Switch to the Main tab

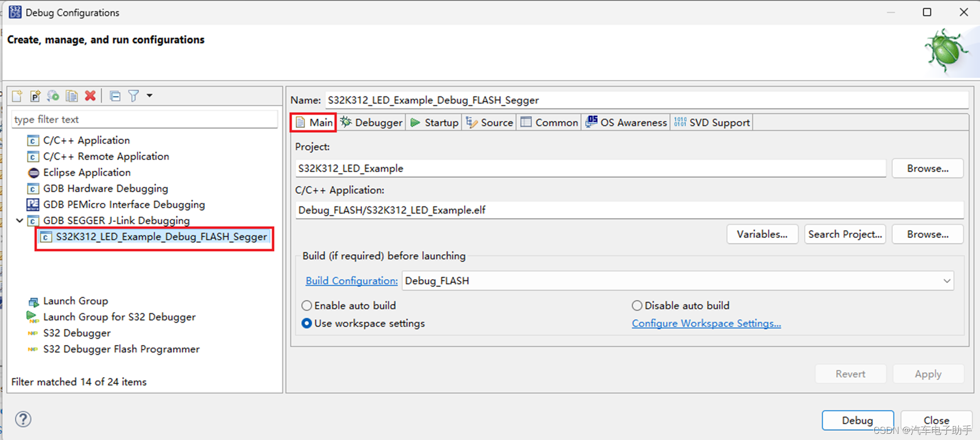click(x=314, y=122)
